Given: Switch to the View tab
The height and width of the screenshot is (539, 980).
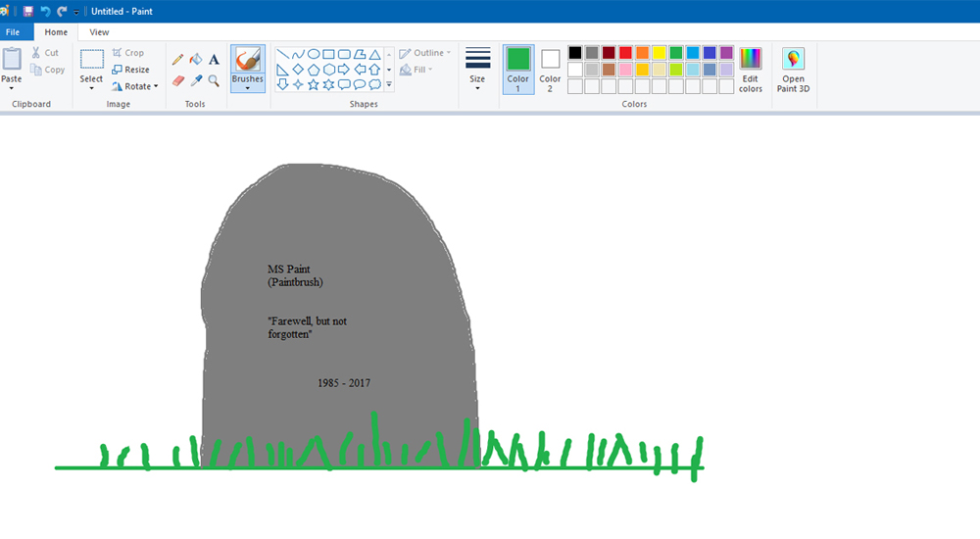Looking at the screenshot, I should point(99,32).
